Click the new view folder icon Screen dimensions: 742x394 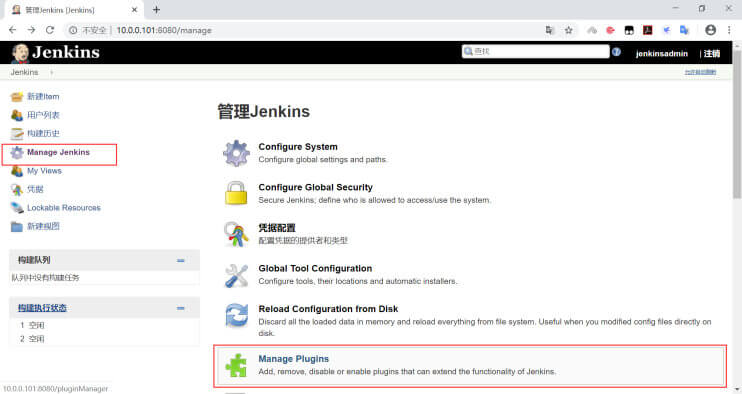[17, 227]
